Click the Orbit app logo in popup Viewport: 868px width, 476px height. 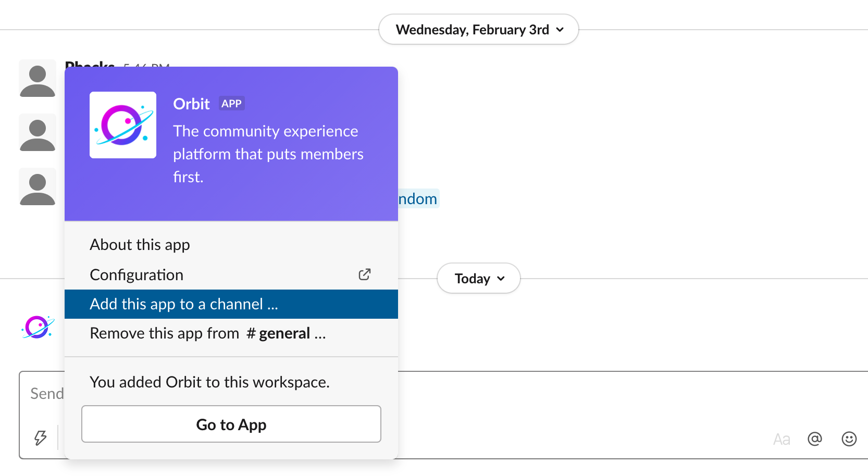[123, 125]
